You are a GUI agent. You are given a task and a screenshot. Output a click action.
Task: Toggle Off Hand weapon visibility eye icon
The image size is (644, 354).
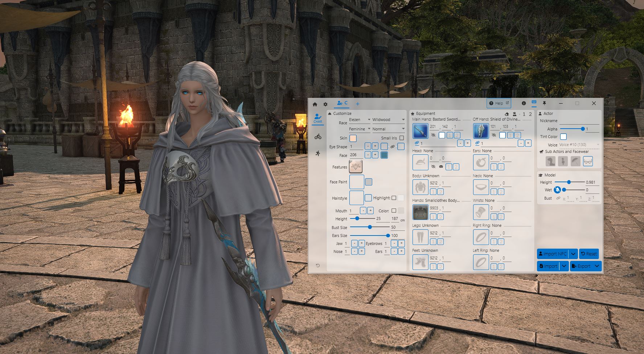494,135
